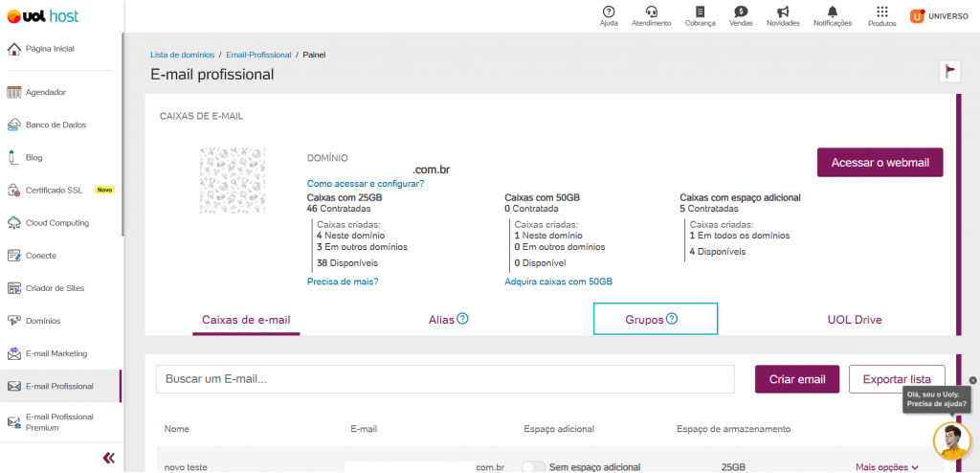Click the Precisa de mais link
The width and height of the screenshot is (980, 473).
tap(343, 282)
